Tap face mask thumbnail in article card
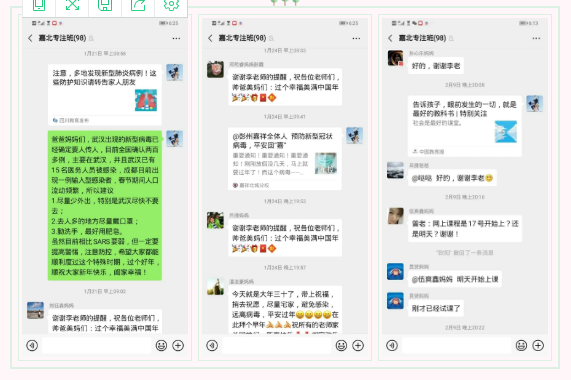 [326, 163]
